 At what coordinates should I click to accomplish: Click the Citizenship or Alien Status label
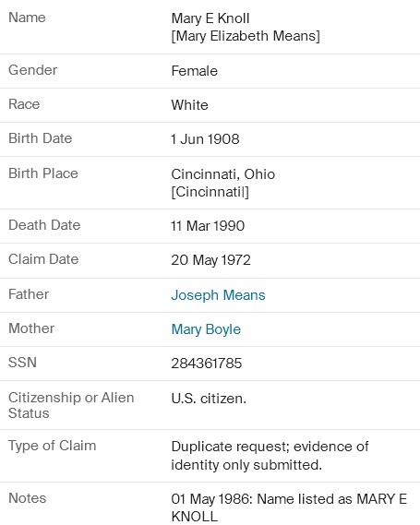[x=71, y=405]
